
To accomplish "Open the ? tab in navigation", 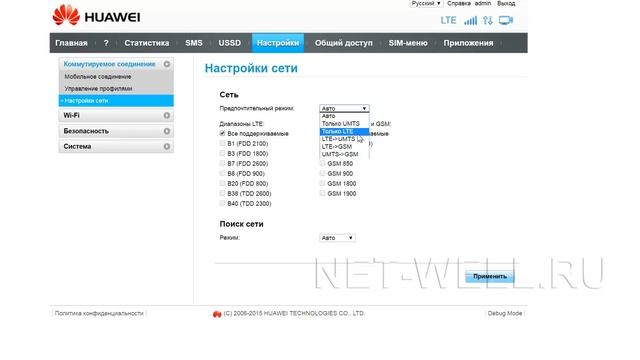I will [x=106, y=43].
